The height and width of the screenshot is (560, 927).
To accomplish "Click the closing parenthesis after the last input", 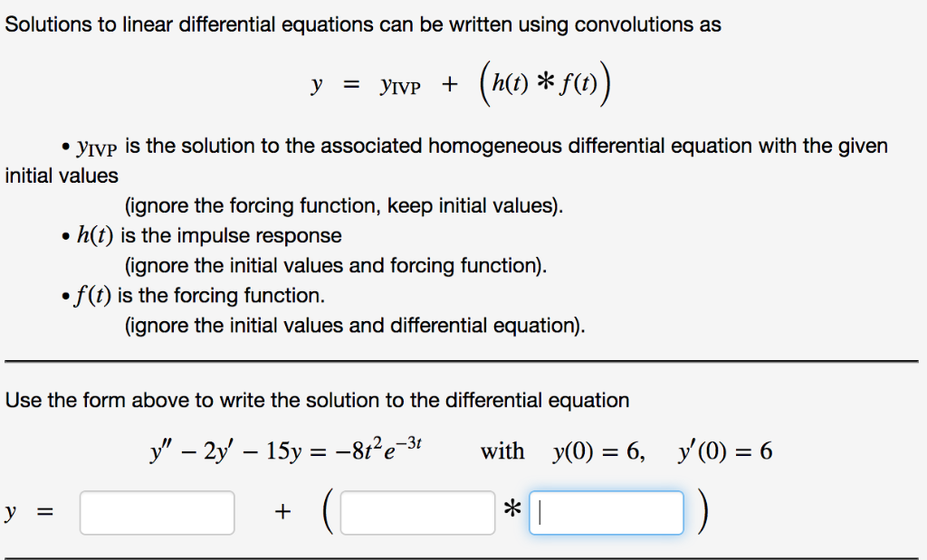I will click(702, 511).
